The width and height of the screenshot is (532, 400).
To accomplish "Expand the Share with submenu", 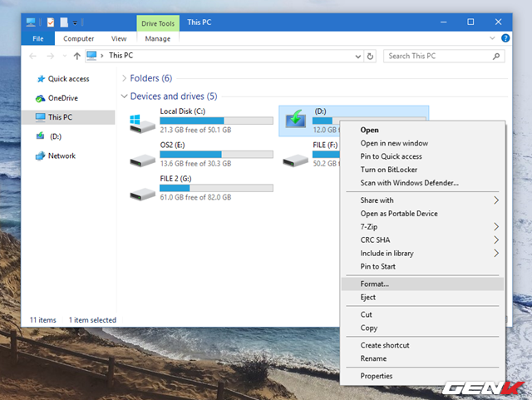I will tap(422, 200).
